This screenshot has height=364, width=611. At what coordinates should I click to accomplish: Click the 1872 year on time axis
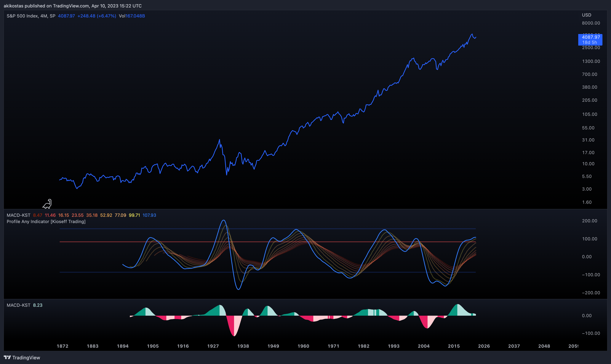point(63,346)
